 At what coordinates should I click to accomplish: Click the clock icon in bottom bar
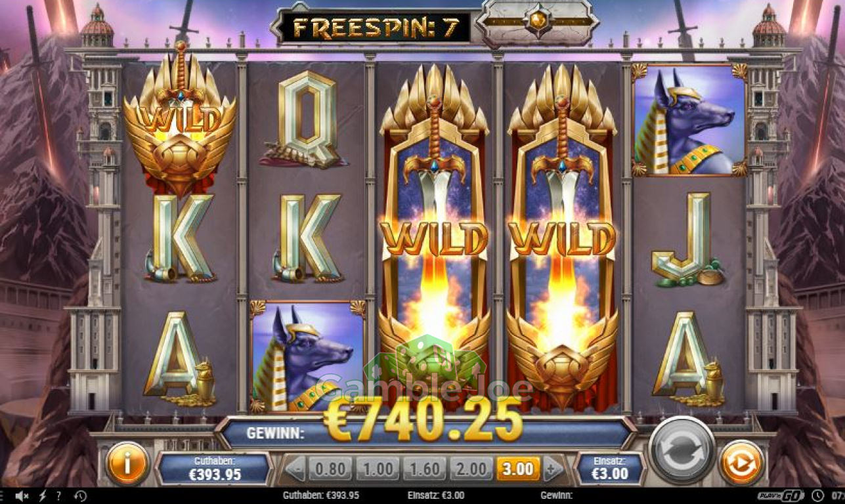(x=817, y=495)
